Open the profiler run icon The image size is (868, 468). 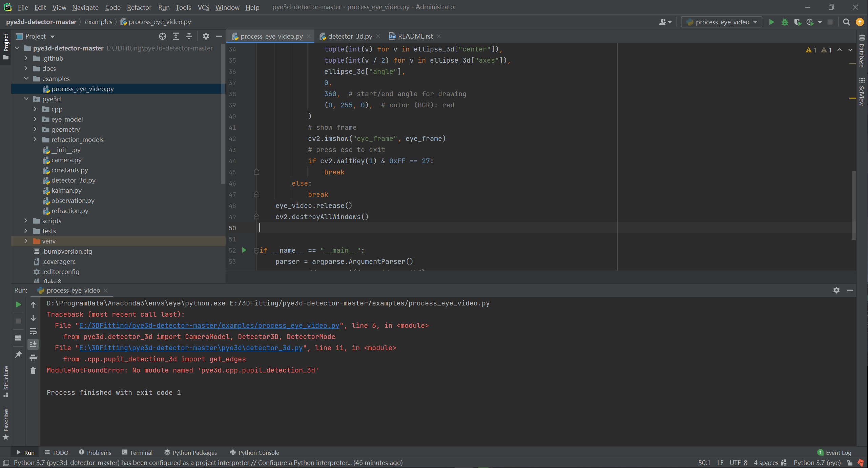click(x=810, y=22)
